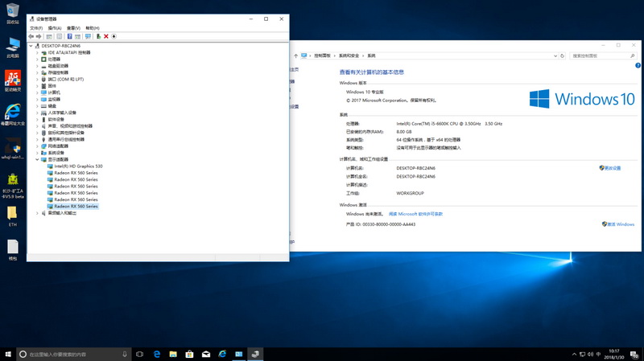Click 控制面板 breadcrumb in System window
This screenshot has height=361, width=644.
[x=322, y=55]
